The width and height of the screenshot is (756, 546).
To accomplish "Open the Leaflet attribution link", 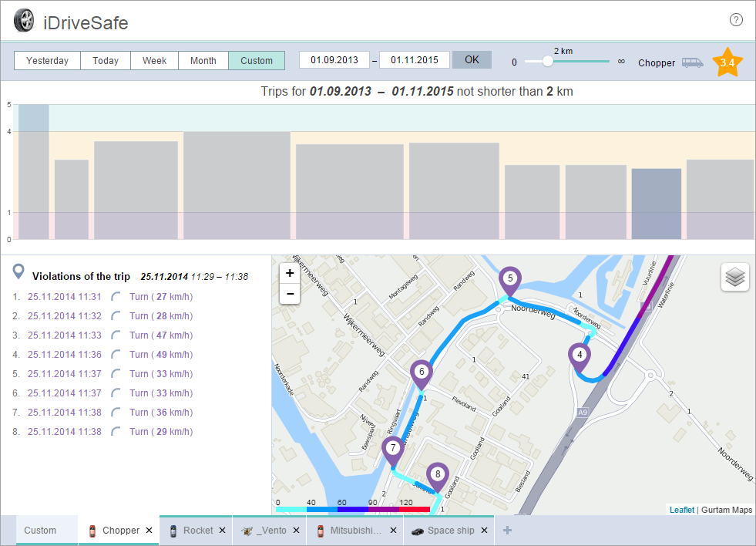I will click(681, 510).
